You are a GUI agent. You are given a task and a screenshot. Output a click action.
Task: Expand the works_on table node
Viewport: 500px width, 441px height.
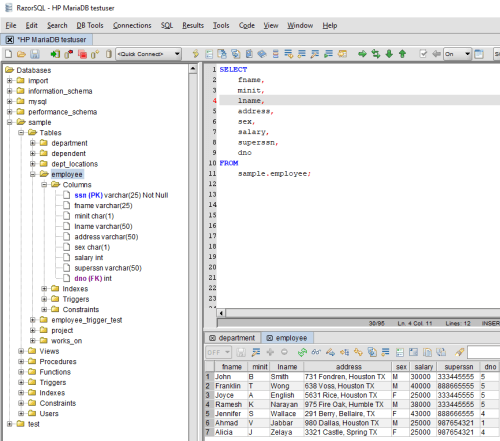point(33,341)
